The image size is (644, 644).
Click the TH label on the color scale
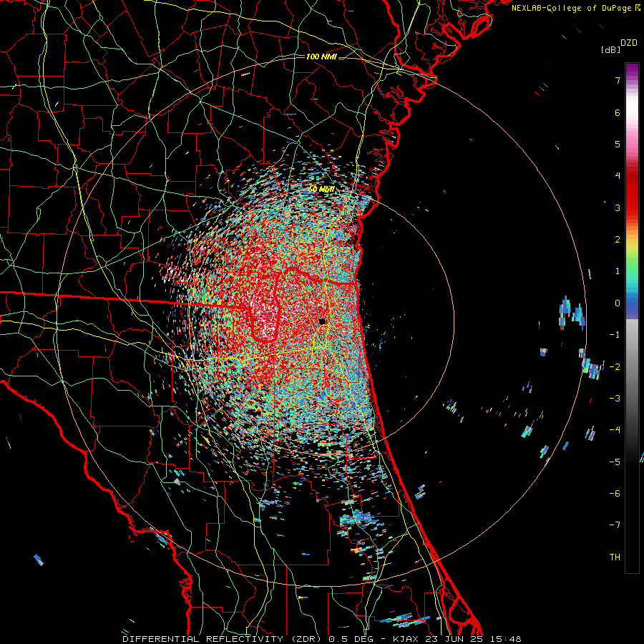pyautogui.click(x=615, y=557)
